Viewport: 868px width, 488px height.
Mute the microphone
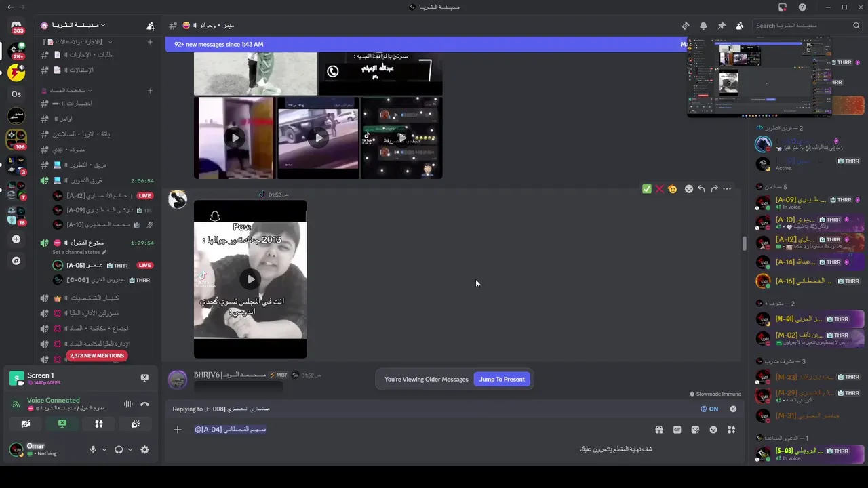click(x=93, y=449)
